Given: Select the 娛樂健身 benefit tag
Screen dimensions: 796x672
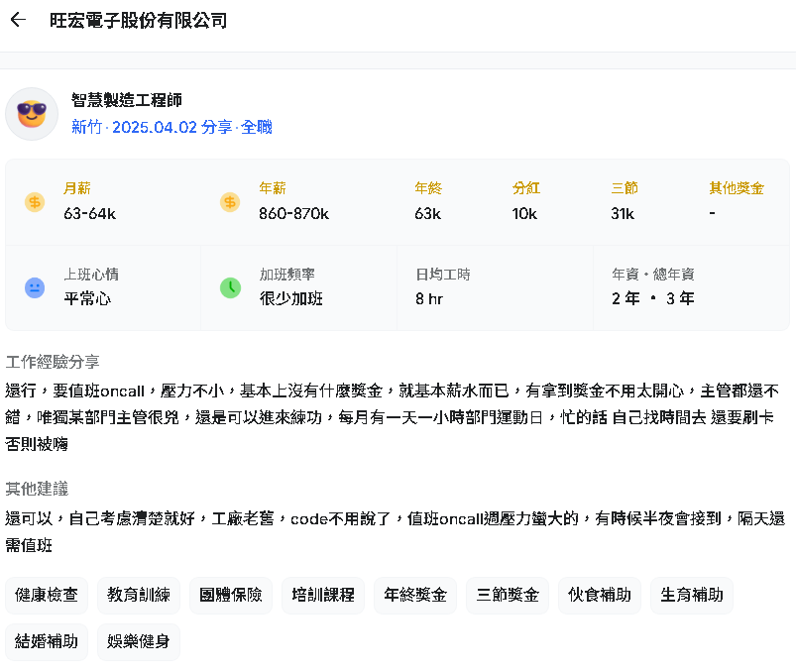Looking at the screenshot, I should (139, 641).
